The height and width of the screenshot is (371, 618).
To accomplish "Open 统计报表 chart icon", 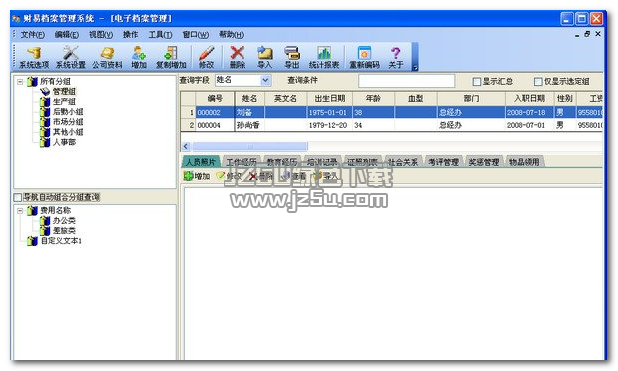I will coord(324,58).
